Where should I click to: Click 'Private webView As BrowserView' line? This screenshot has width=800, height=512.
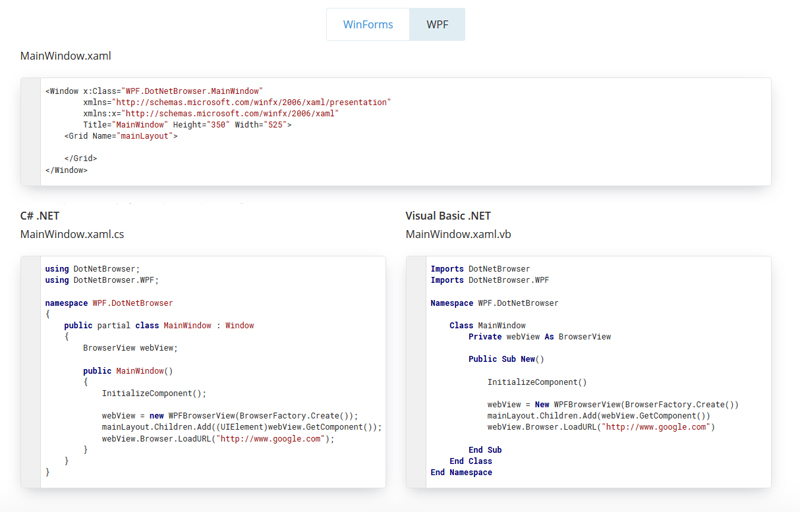point(540,337)
